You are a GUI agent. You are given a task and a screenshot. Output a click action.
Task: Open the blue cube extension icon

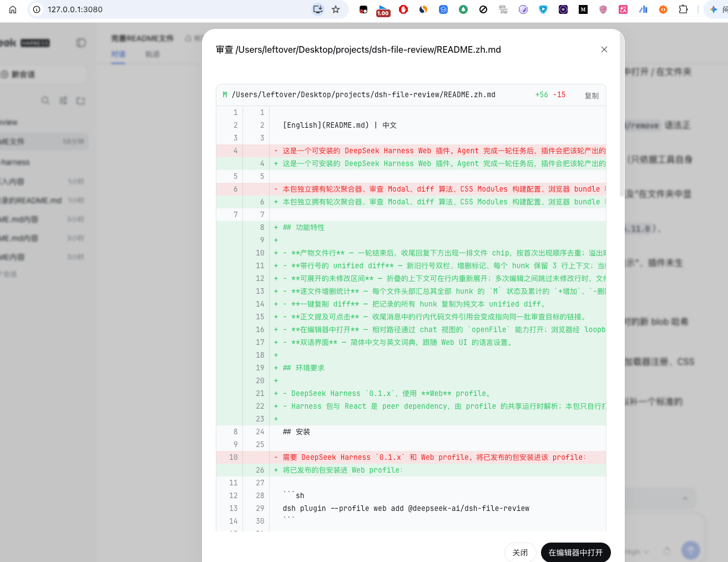(x=443, y=9)
